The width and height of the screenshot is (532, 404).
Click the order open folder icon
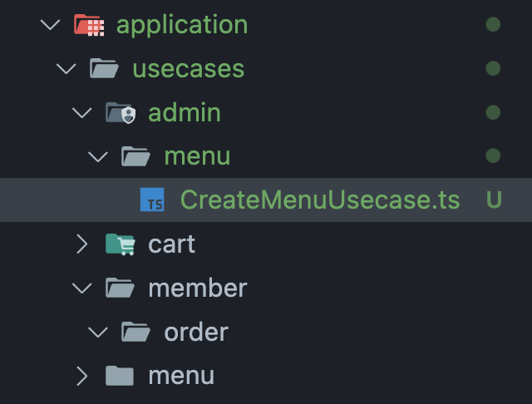[135, 332]
